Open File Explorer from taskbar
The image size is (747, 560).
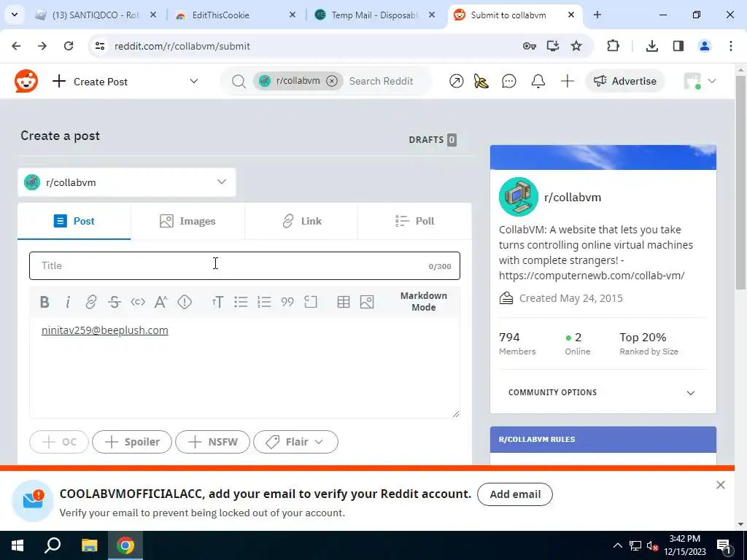(89, 545)
